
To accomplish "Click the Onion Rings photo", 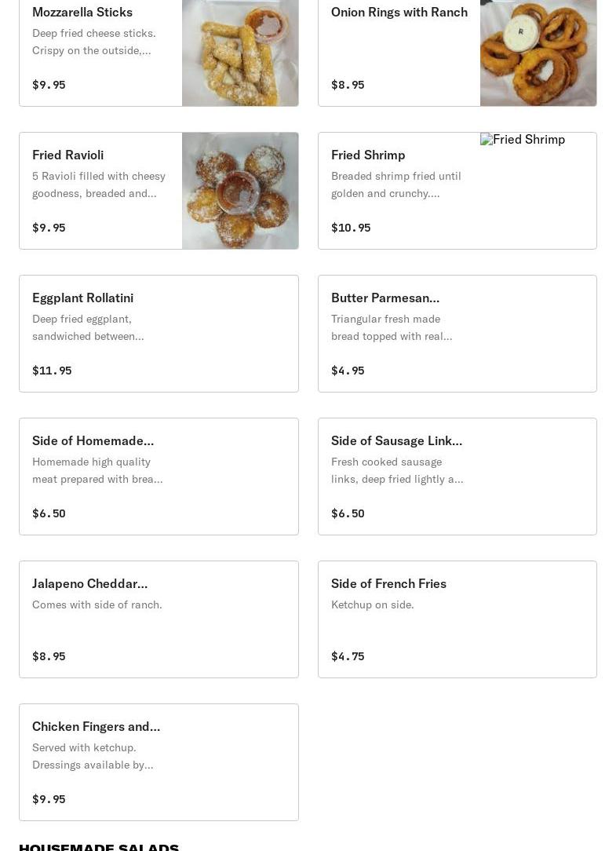I will pos(538,52).
